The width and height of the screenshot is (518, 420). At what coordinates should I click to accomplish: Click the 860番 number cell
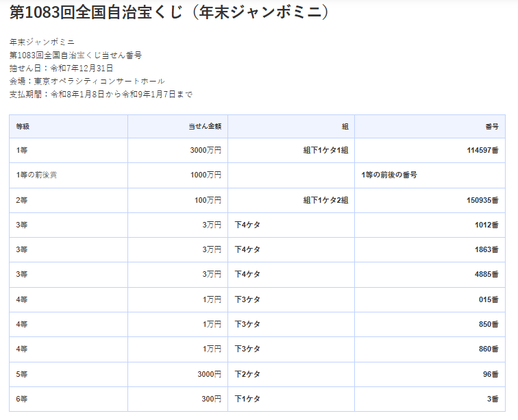coord(487,349)
